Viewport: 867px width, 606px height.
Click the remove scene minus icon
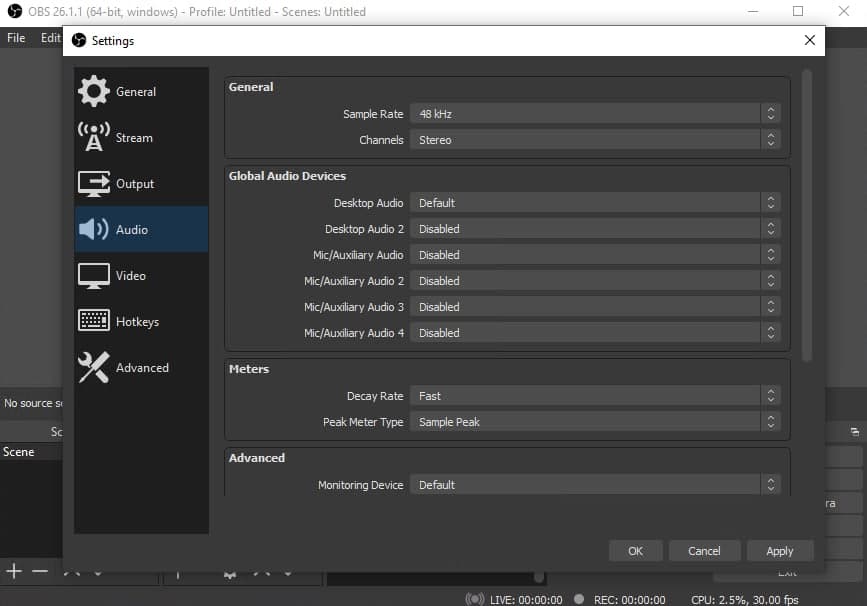(x=40, y=571)
